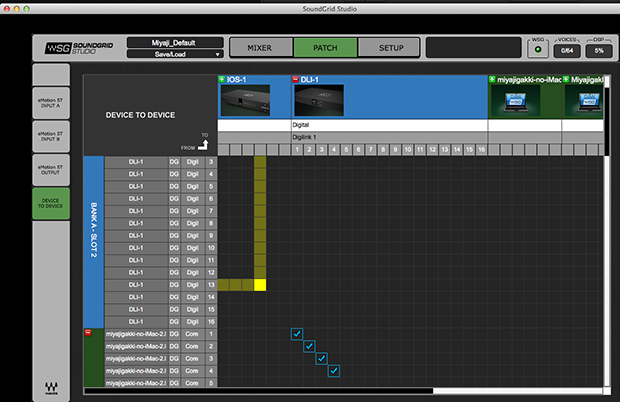Select eMotion ST INPUT A sidebar view
This screenshot has width=620, height=402.
51,103
